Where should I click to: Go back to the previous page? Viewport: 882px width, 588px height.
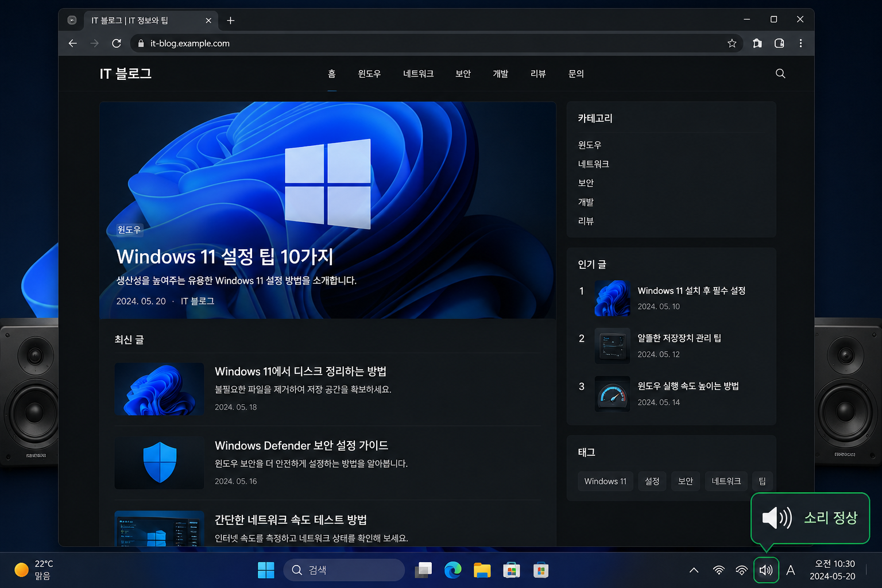72,43
